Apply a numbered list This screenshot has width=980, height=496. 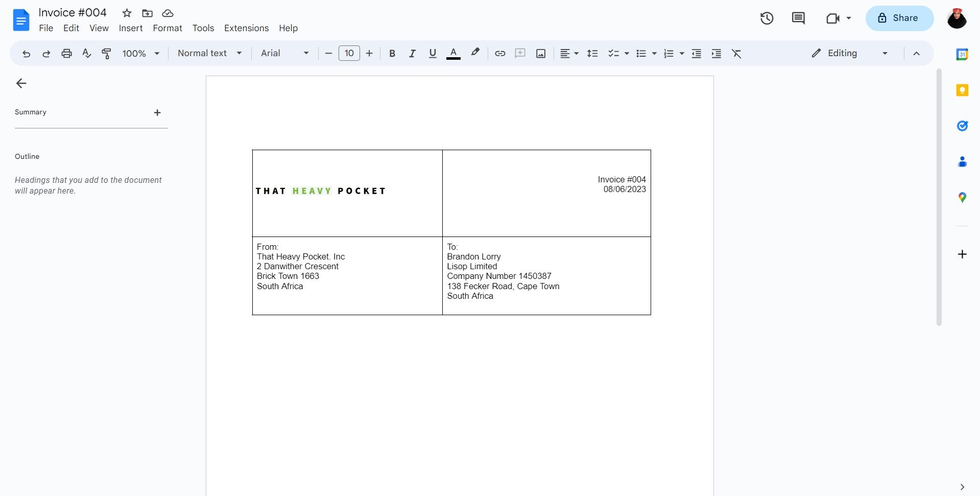(668, 53)
